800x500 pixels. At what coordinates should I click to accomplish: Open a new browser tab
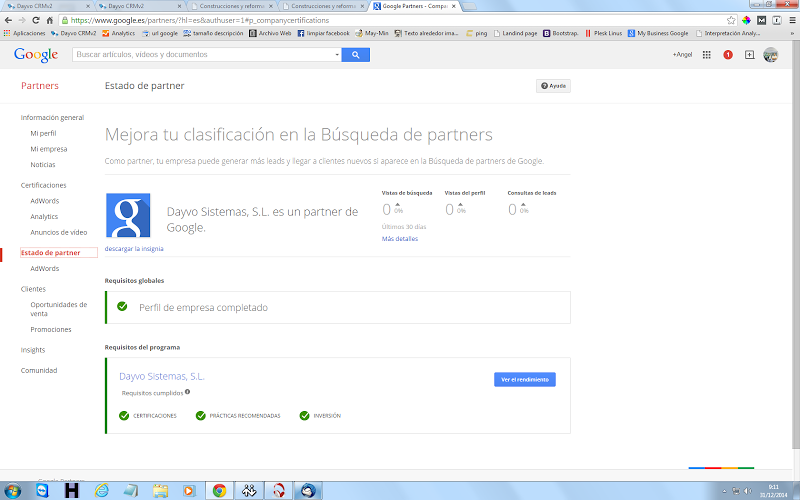(x=469, y=6)
